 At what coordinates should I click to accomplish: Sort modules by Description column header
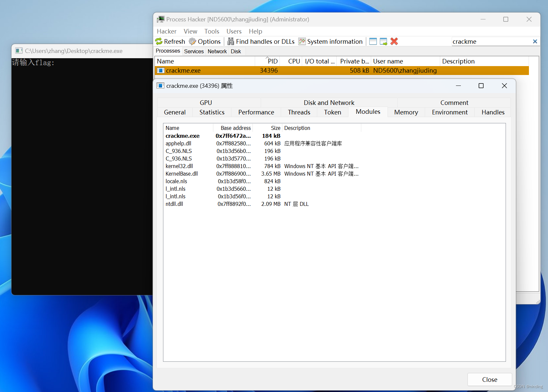[x=322, y=128]
